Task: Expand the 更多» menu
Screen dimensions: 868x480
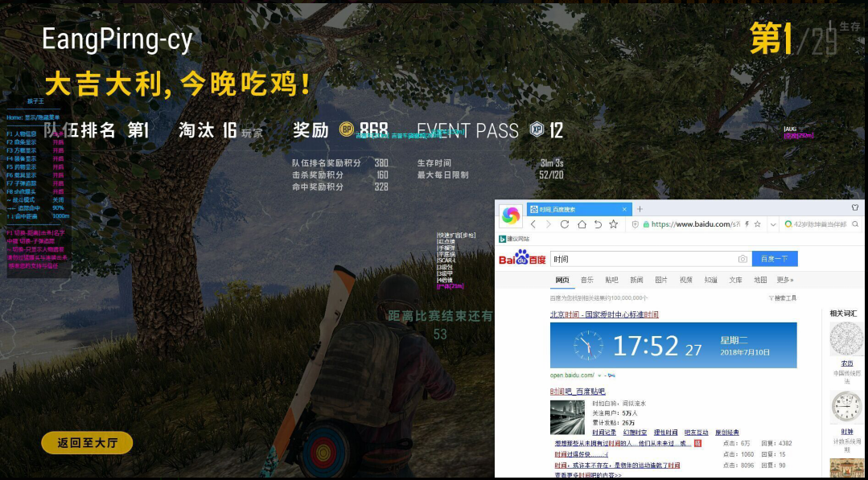Action: (x=785, y=280)
